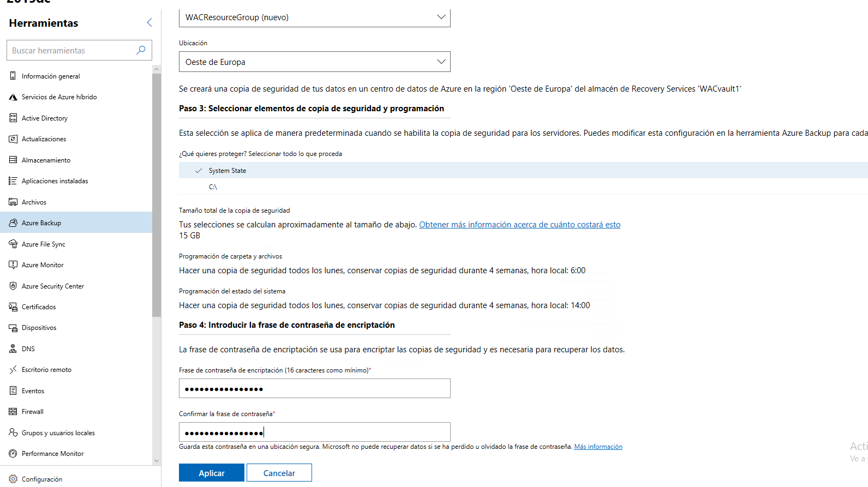Screen dimensions: 868x487
Task: Click the Active Directory icon
Action: pos(13,118)
